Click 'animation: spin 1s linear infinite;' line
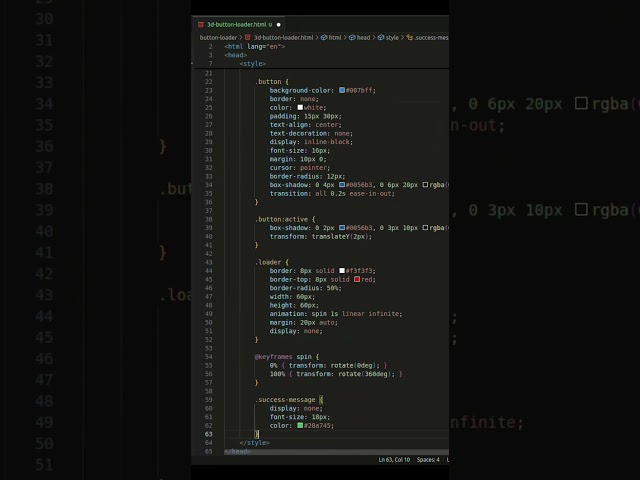The height and width of the screenshot is (480, 640). click(x=336, y=314)
